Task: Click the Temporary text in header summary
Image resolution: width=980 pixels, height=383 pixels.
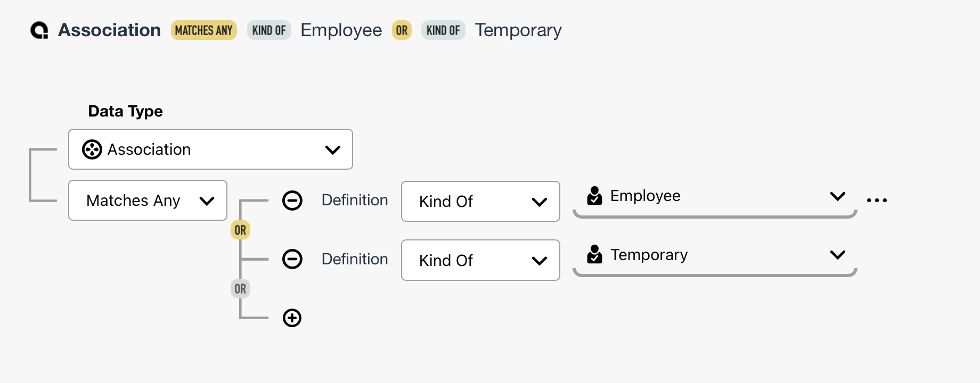Action: (x=518, y=30)
